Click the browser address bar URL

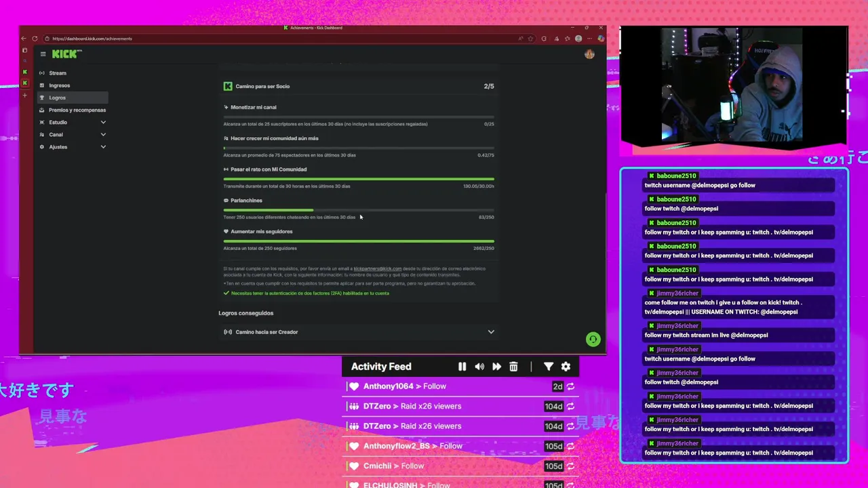pyautogui.click(x=92, y=39)
